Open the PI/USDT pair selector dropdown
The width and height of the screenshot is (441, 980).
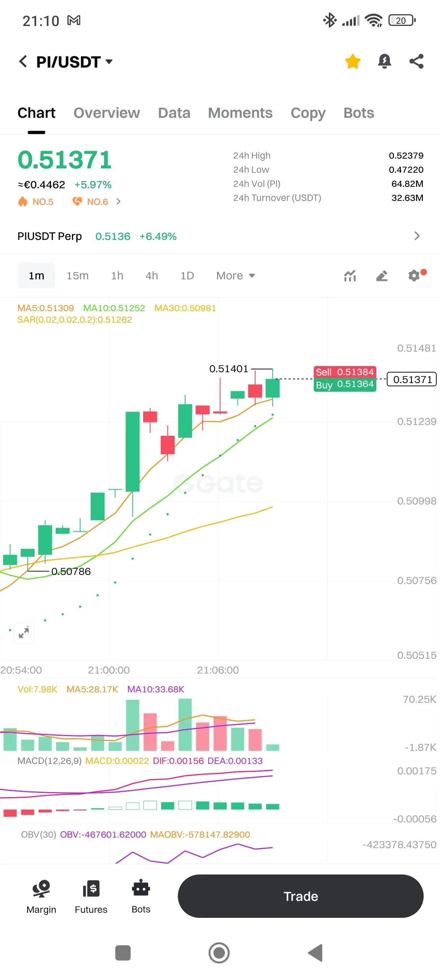point(74,62)
